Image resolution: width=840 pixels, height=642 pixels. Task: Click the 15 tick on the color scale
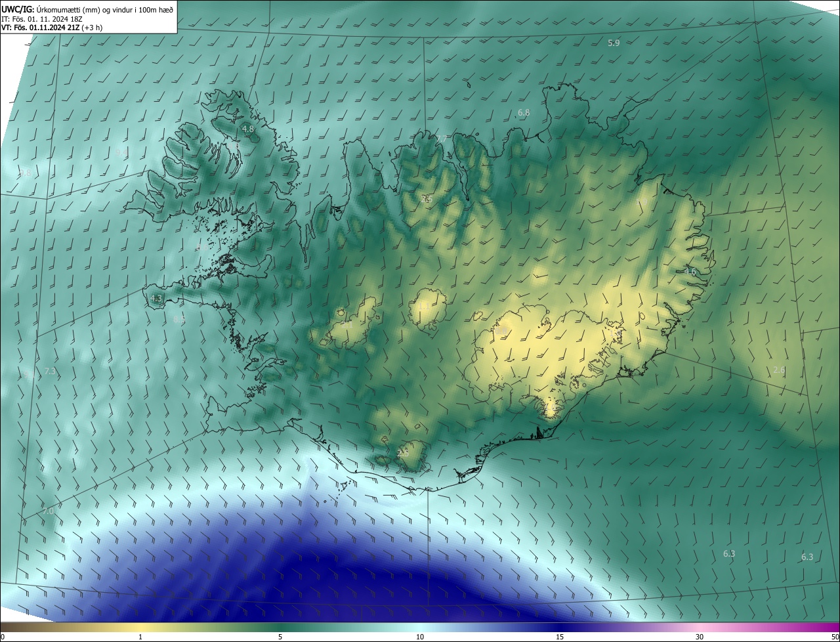pos(560,637)
